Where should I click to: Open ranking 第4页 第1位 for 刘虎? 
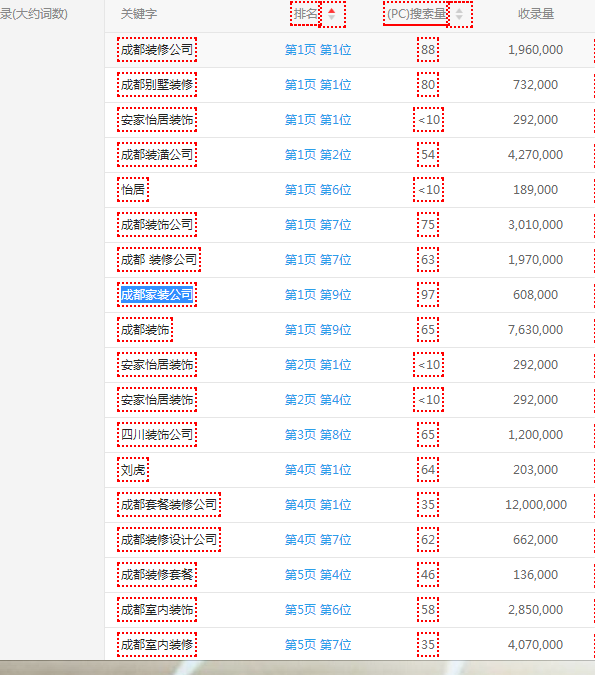318,470
